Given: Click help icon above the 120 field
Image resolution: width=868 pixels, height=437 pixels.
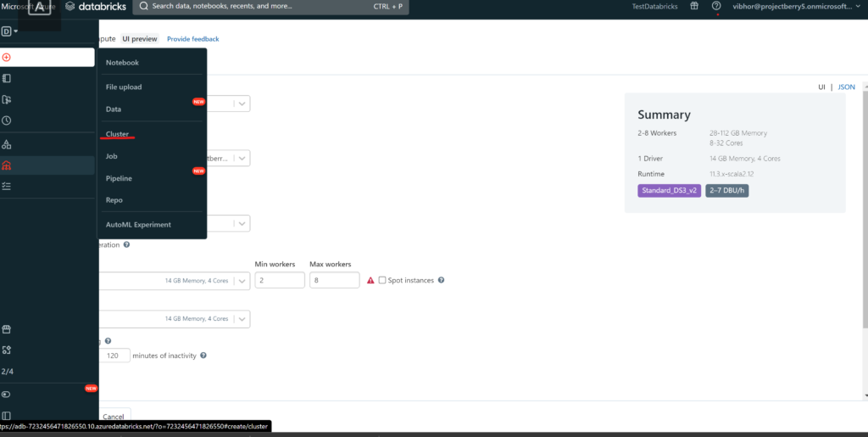Looking at the screenshot, I should click(x=108, y=341).
